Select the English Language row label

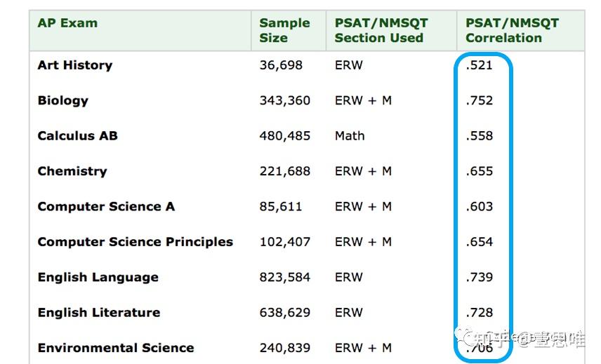[98, 278]
